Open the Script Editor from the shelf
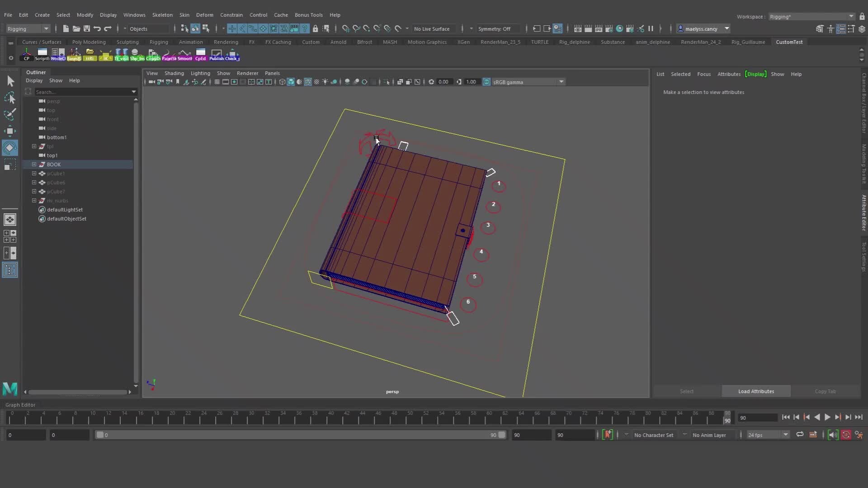Image resolution: width=868 pixels, height=488 pixels. pos(42,54)
